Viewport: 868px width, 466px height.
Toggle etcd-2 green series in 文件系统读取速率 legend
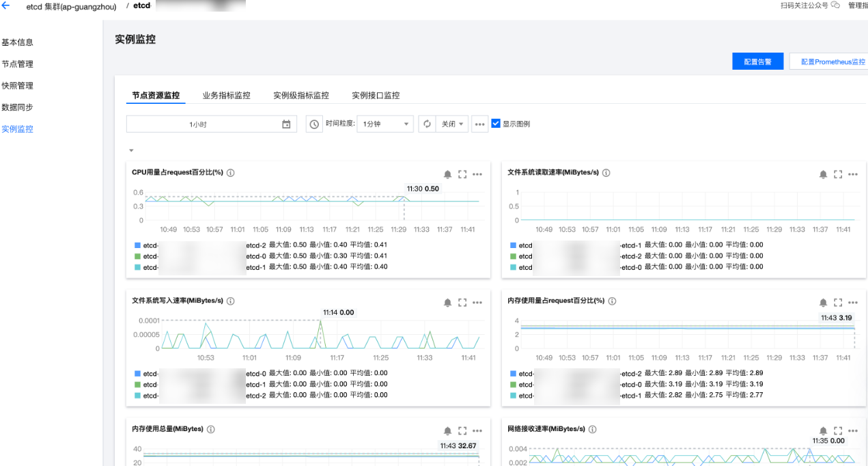point(513,256)
